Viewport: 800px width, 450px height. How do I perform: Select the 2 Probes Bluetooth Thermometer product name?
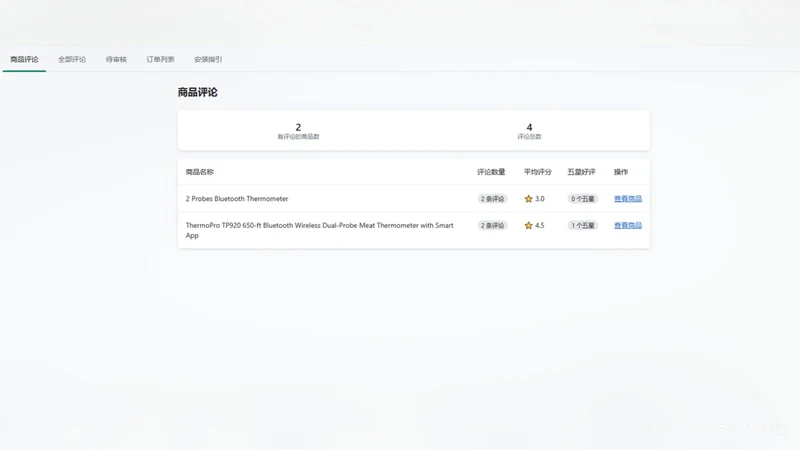tap(237, 199)
